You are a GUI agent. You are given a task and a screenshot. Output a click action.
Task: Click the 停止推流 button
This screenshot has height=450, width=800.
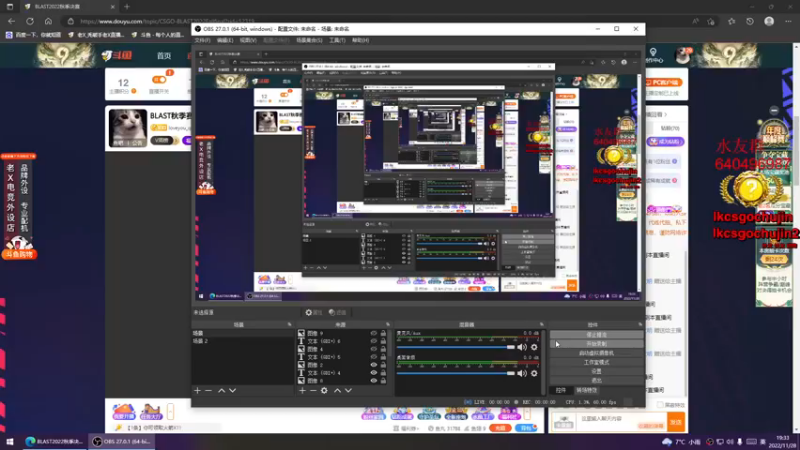point(596,335)
